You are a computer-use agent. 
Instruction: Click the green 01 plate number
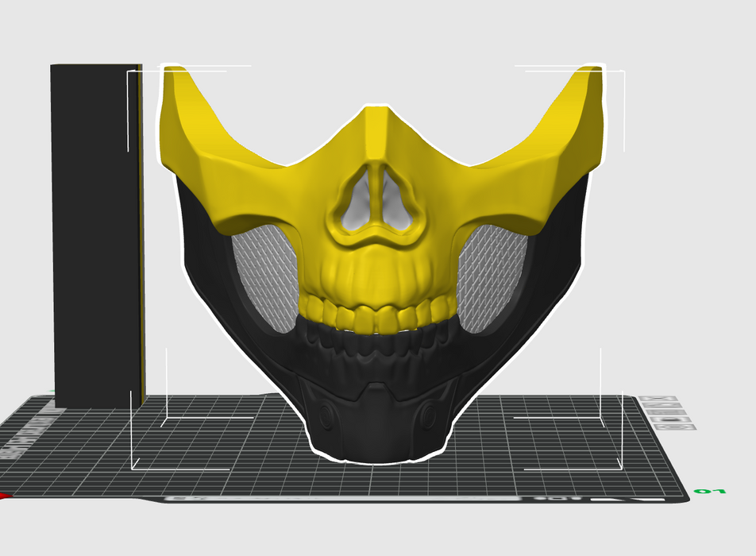pyautogui.click(x=710, y=492)
